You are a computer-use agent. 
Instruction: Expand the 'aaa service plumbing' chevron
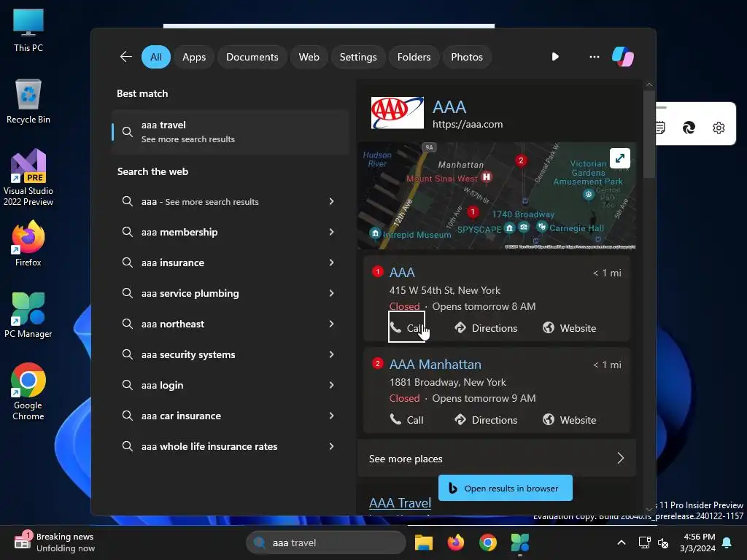pyautogui.click(x=332, y=293)
